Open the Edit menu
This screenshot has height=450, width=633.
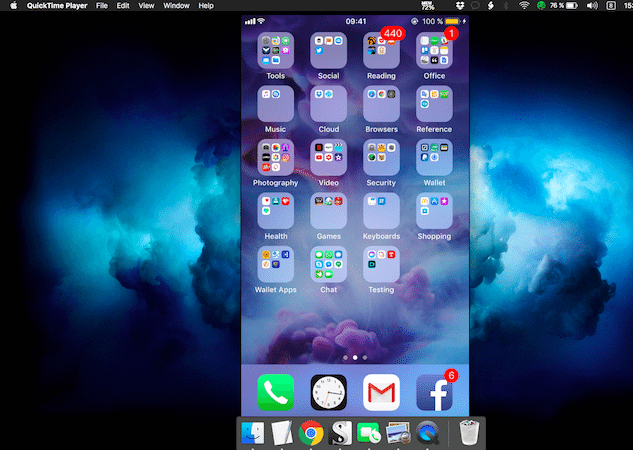tap(123, 6)
